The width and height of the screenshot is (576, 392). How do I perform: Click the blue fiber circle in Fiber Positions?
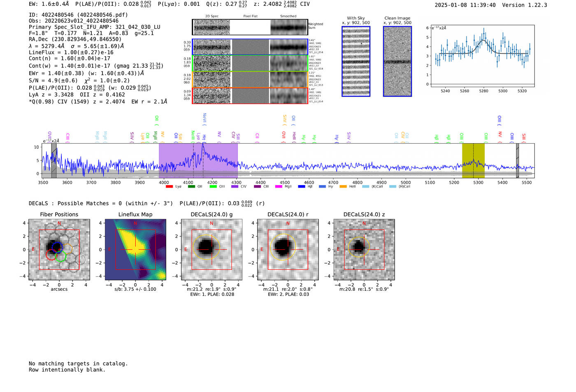pos(57,248)
